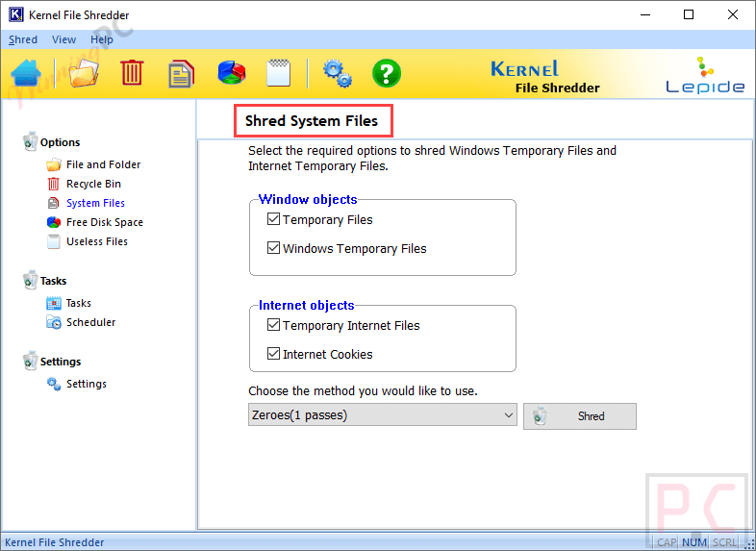Click the blank page icon beside Useless Files

pyautogui.click(x=54, y=241)
